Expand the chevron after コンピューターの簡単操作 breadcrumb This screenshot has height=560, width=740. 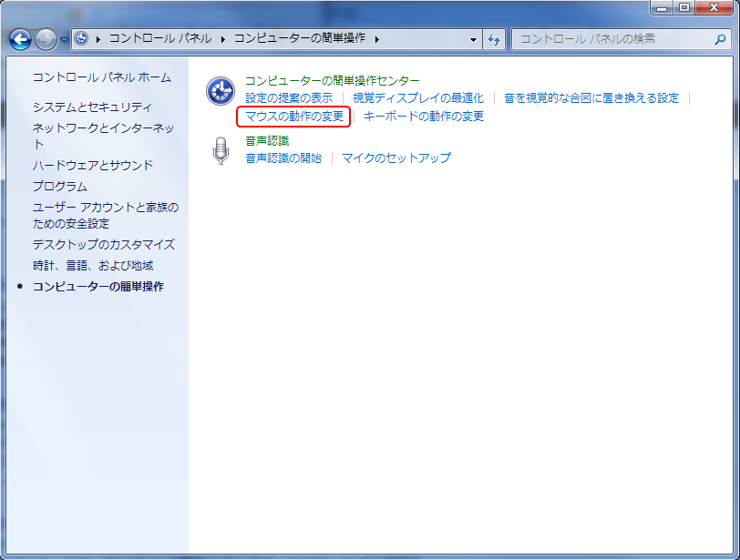377,39
